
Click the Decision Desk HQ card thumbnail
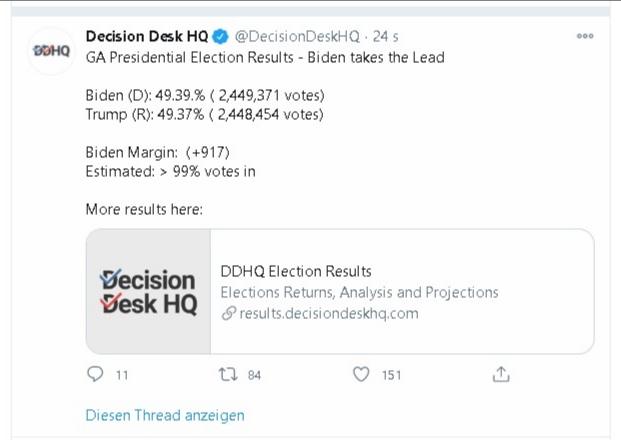(149, 291)
